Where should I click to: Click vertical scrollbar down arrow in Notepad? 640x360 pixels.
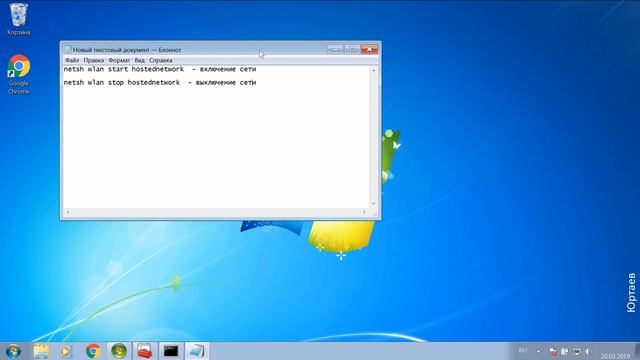coord(373,203)
